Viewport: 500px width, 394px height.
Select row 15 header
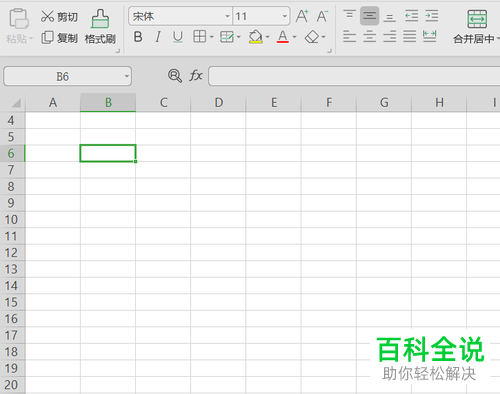click(12, 302)
